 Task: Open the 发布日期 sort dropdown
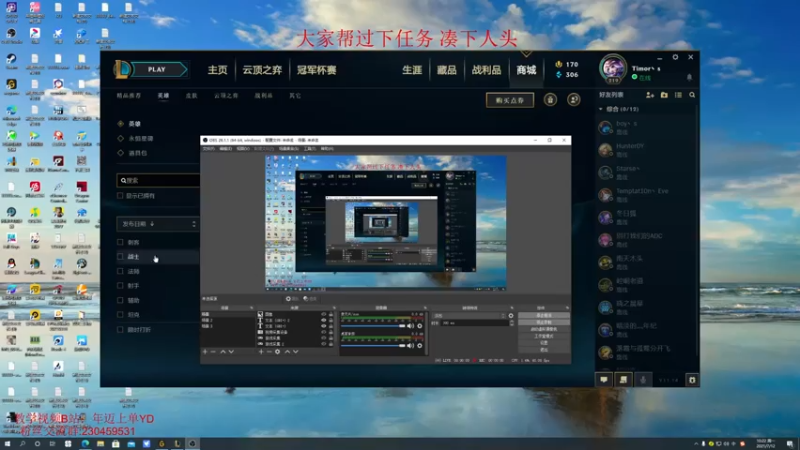158,224
